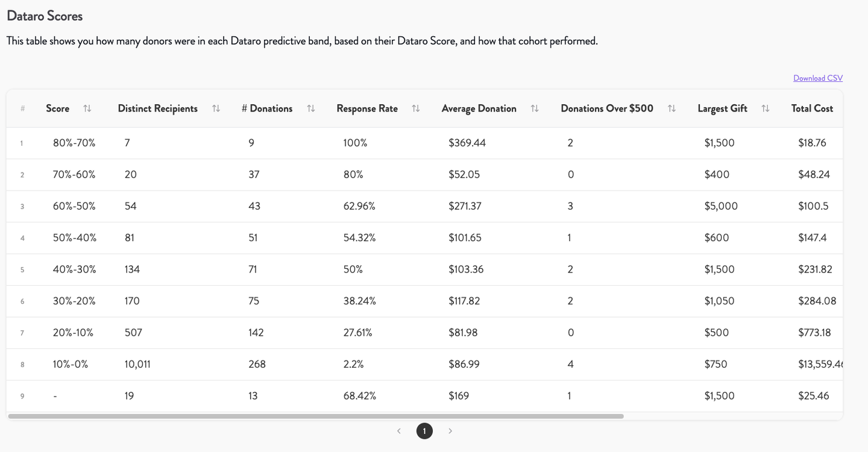
Task: Click the Total Cost column header
Action: tap(812, 108)
